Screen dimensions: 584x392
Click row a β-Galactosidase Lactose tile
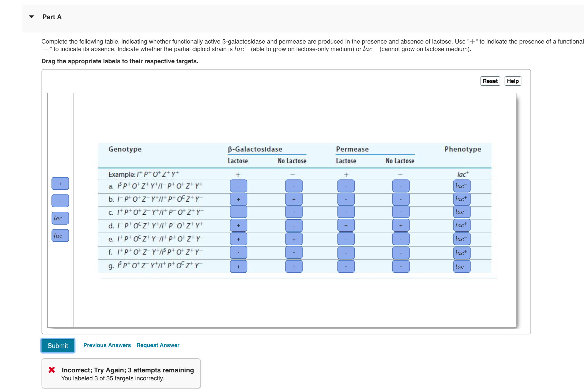238,186
